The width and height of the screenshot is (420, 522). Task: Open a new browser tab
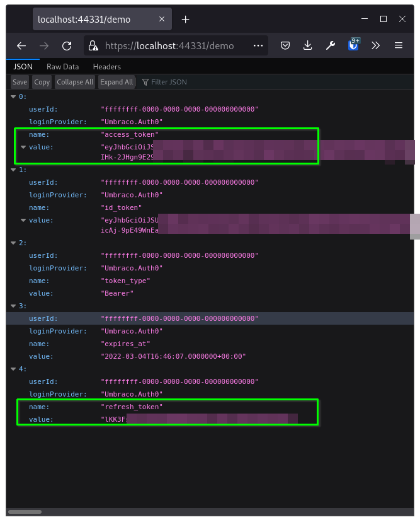[185, 20]
